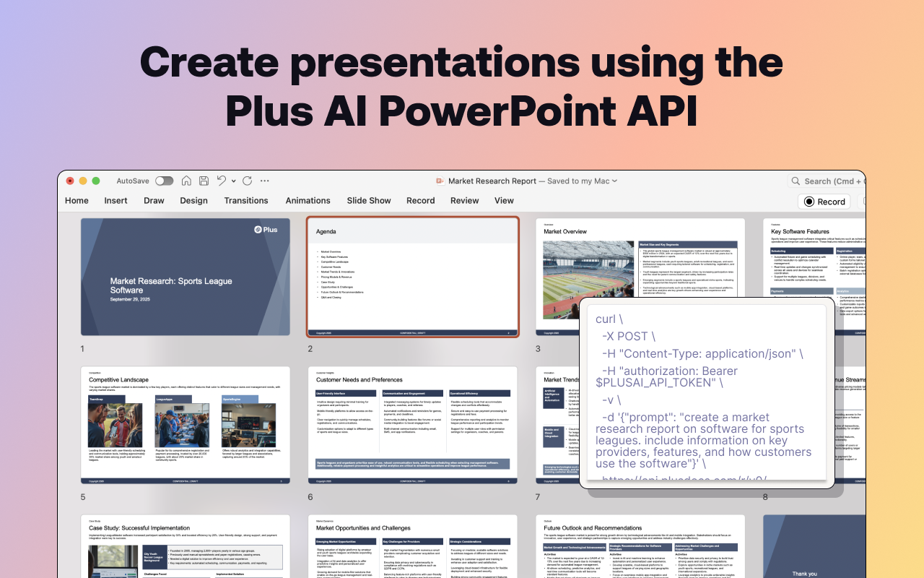924x578 pixels.
Task: Open the Undo history dropdown chevron
Action: [x=232, y=181]
